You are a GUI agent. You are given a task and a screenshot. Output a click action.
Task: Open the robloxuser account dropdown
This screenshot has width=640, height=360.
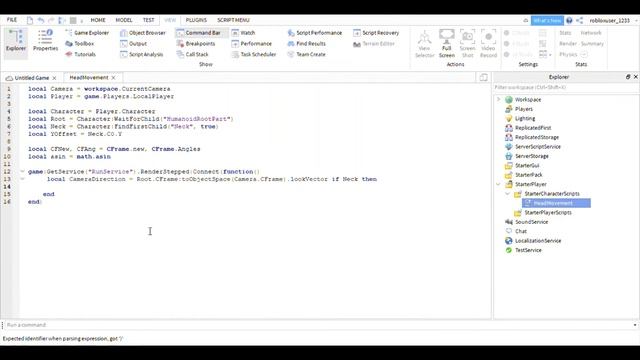[x=613, y=20]
